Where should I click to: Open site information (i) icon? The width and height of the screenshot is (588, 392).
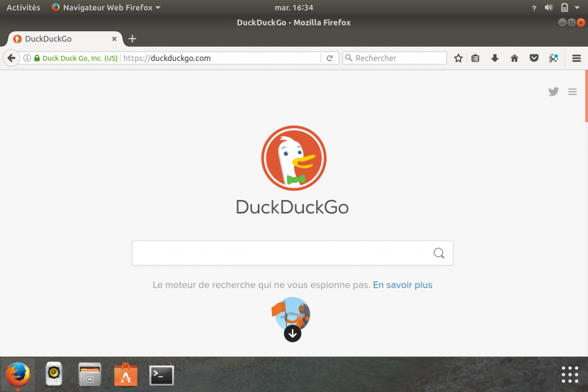click(x=27, y=58)
